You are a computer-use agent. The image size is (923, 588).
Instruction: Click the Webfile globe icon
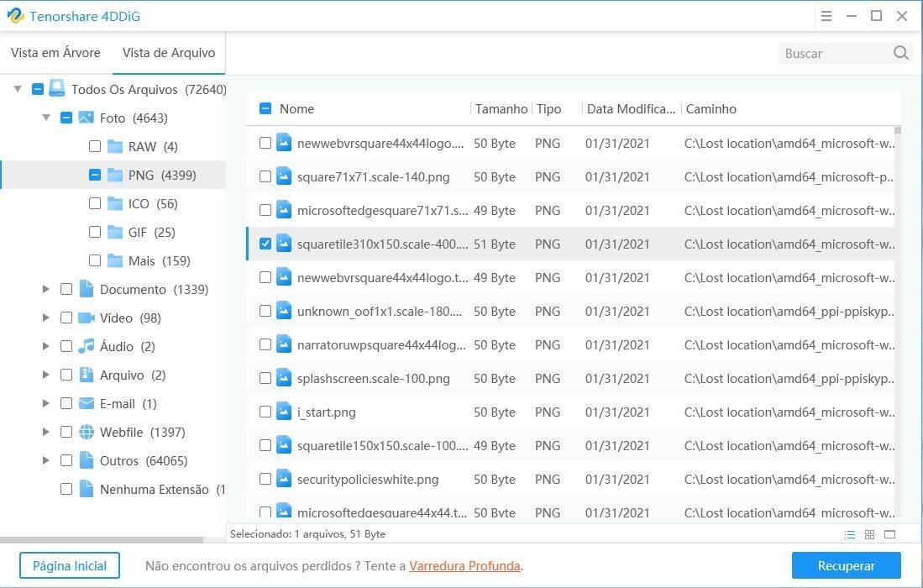(x=86, y=432)
